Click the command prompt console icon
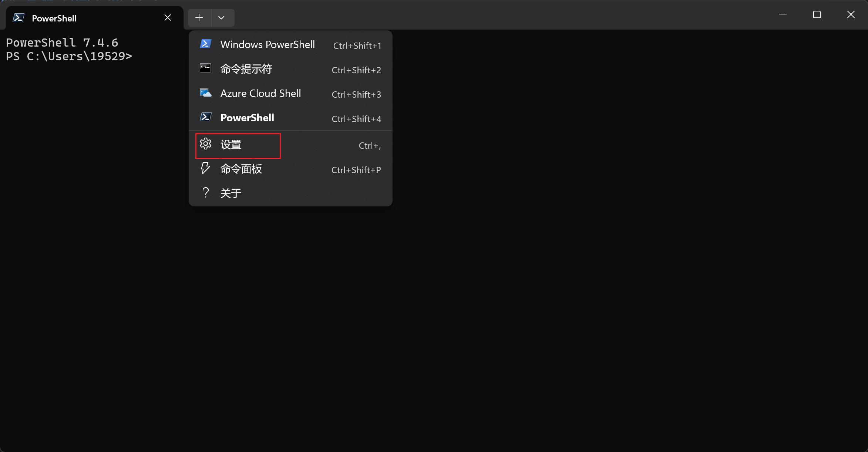 pyautogui.click(x=205, y=68)
